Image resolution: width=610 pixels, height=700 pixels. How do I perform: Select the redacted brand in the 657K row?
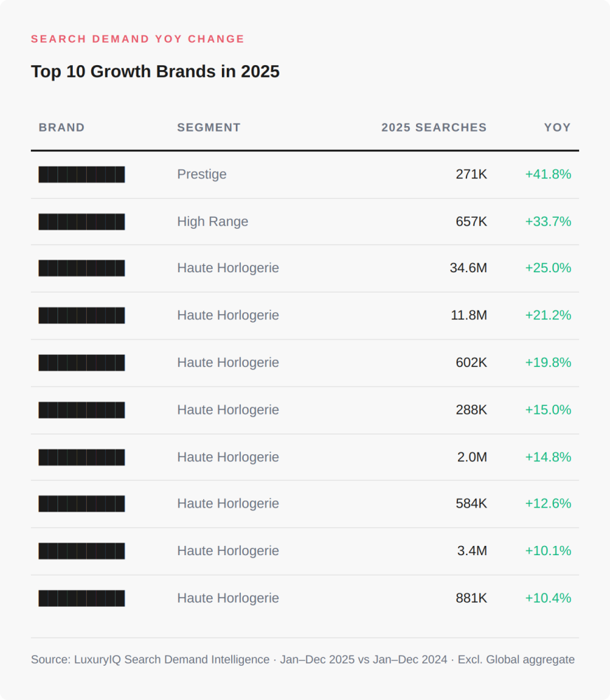coord(82,222)
